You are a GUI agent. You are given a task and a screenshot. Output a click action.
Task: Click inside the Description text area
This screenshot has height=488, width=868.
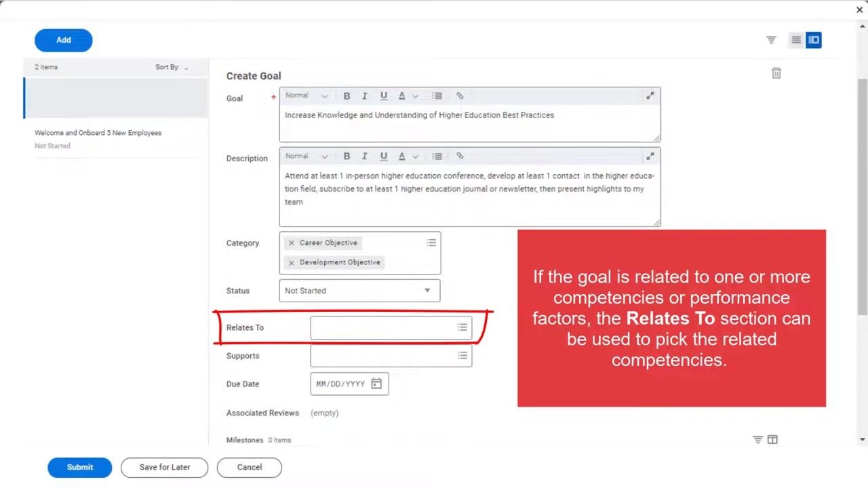[470, 196]
